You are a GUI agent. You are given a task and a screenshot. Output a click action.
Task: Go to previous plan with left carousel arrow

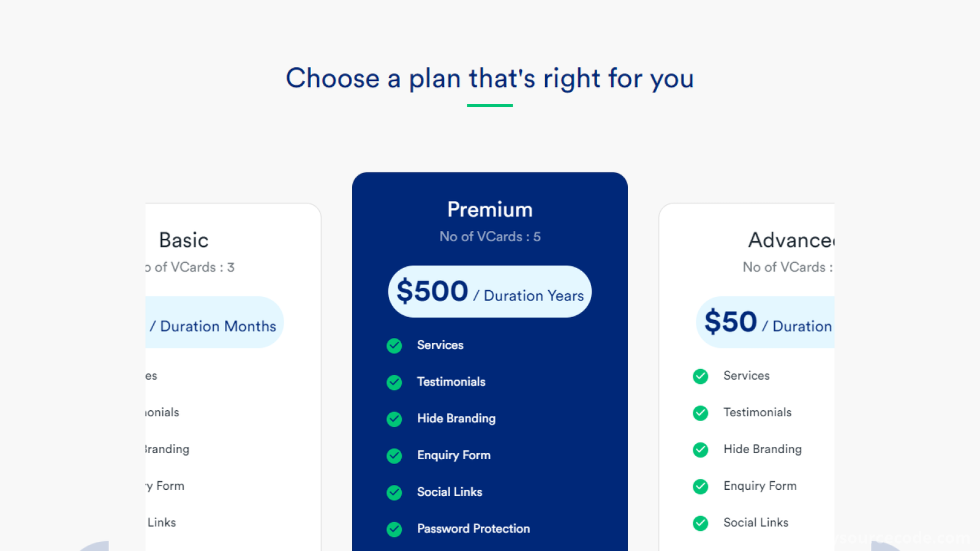click(92, 546)
